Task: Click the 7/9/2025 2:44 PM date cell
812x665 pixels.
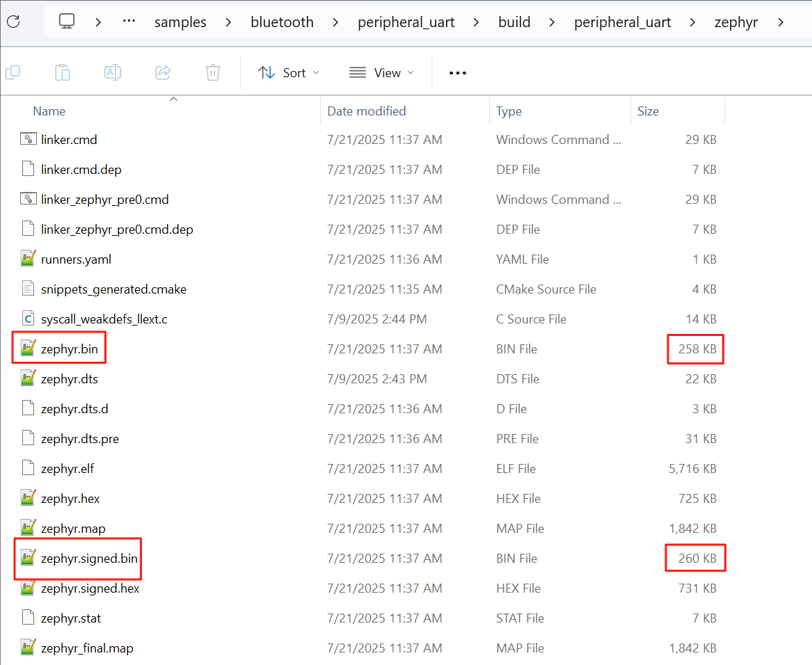Action: (376, 319)
